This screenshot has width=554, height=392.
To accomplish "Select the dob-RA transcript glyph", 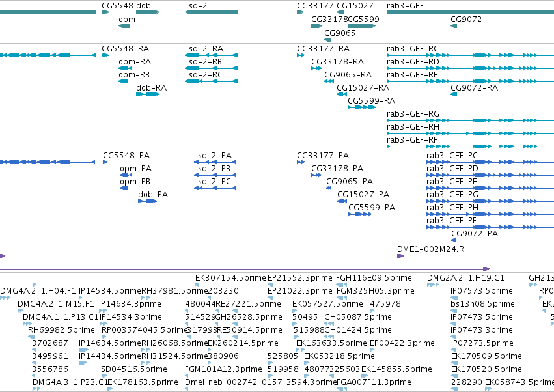I will (148, 94).
